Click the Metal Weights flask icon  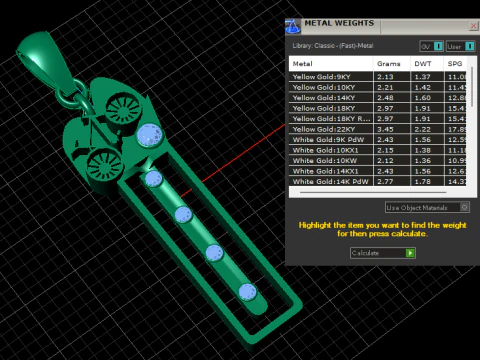click(x=293, y=27)
